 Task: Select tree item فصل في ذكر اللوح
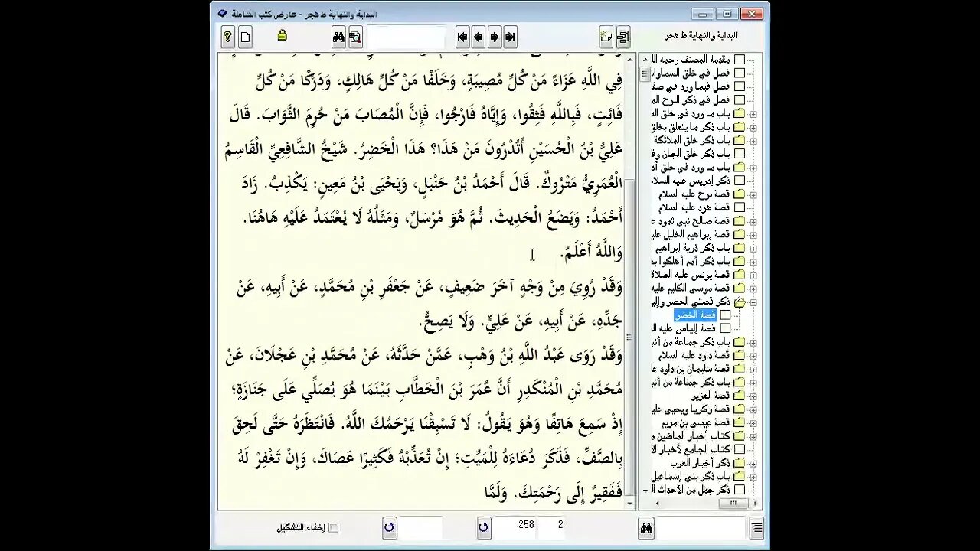pos(691,99)
